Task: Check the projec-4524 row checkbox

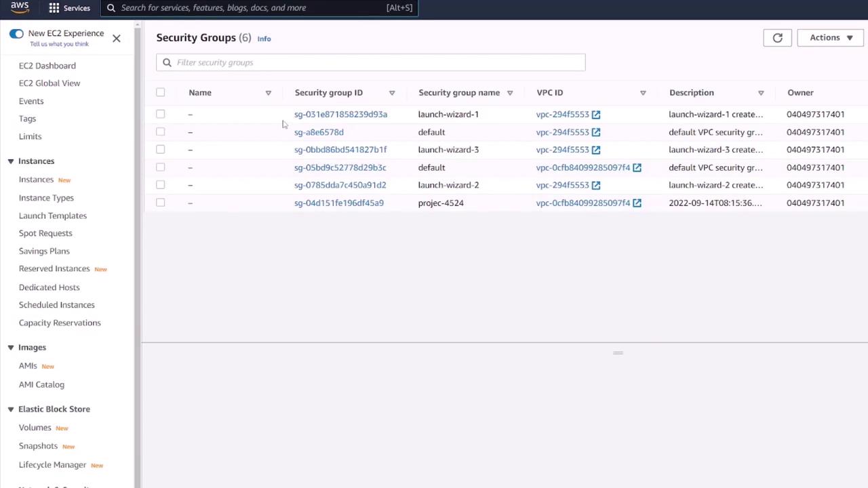Action: pos(161,203)
